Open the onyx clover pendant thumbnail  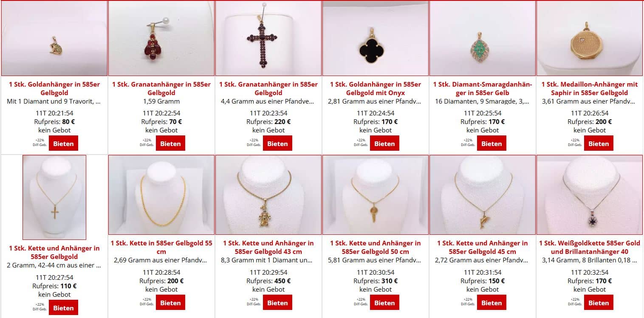[x=376, y=38]
